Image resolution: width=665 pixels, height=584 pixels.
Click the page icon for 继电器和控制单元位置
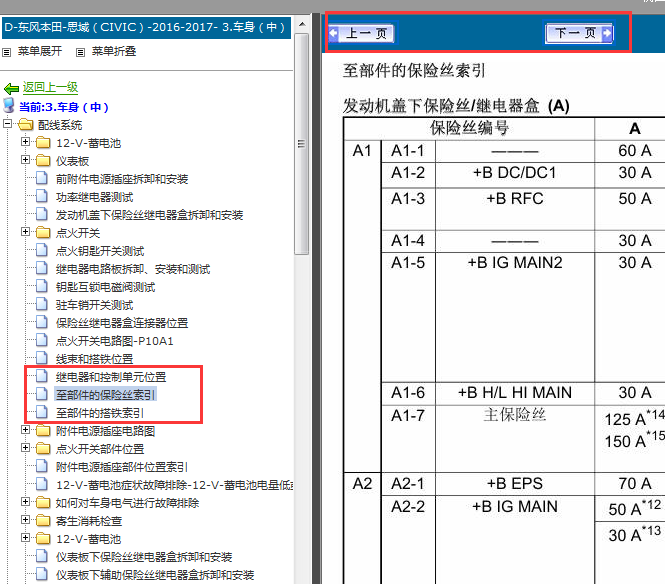pos(42,376)
